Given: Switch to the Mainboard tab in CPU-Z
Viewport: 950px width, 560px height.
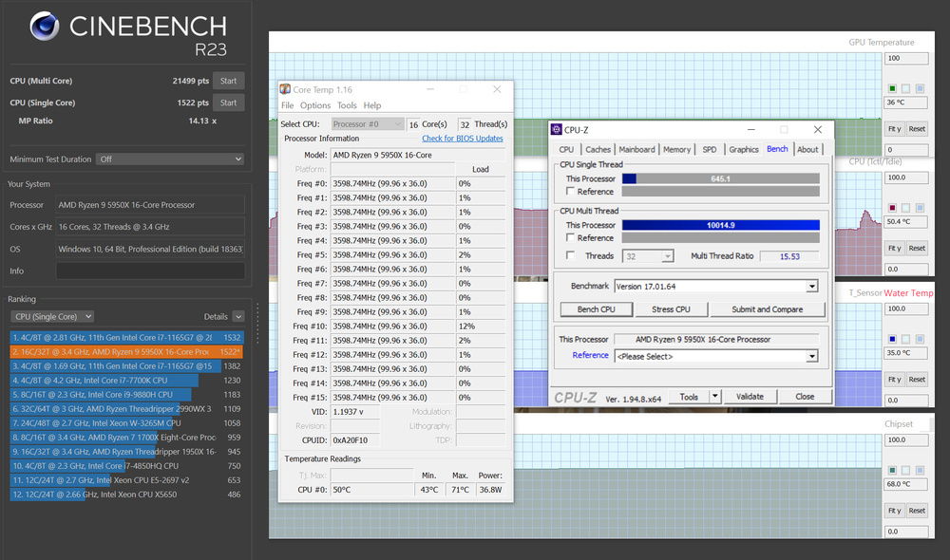Looking at the screenshot, I should tap(636, 150).
